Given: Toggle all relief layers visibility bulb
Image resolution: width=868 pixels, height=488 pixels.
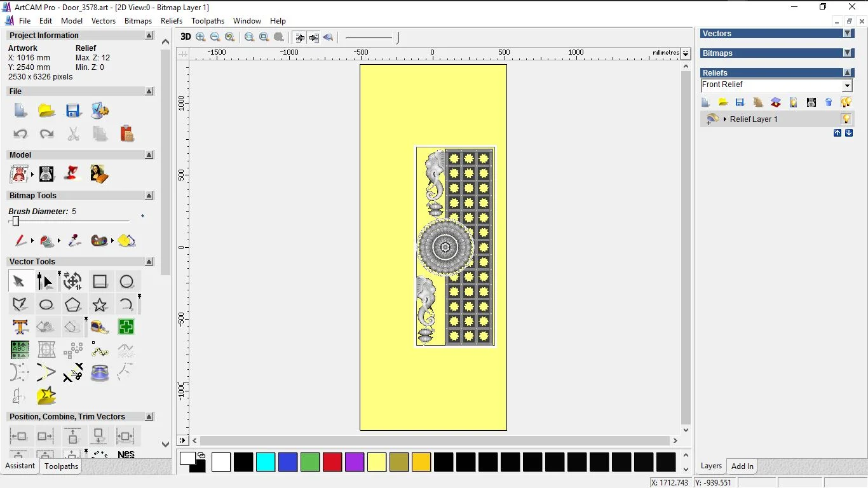Looking at the screenshot, I should tap(846, 102).
